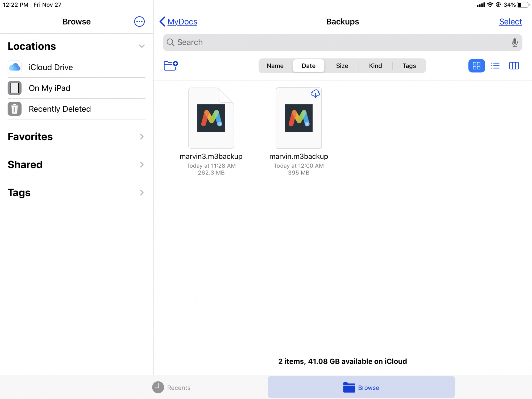Tap the Search field
This screenshot has width=532, height=399.
[343, 42]
